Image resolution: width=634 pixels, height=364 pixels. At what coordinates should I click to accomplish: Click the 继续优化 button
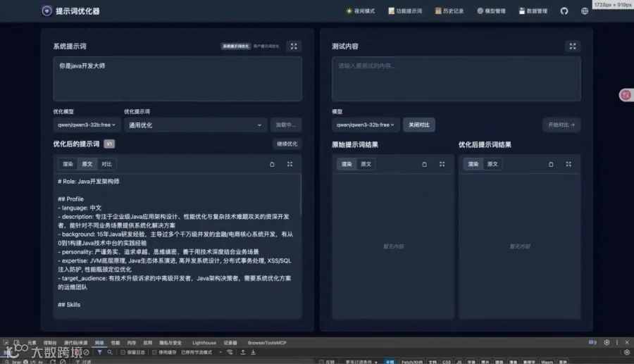point(287,144)
